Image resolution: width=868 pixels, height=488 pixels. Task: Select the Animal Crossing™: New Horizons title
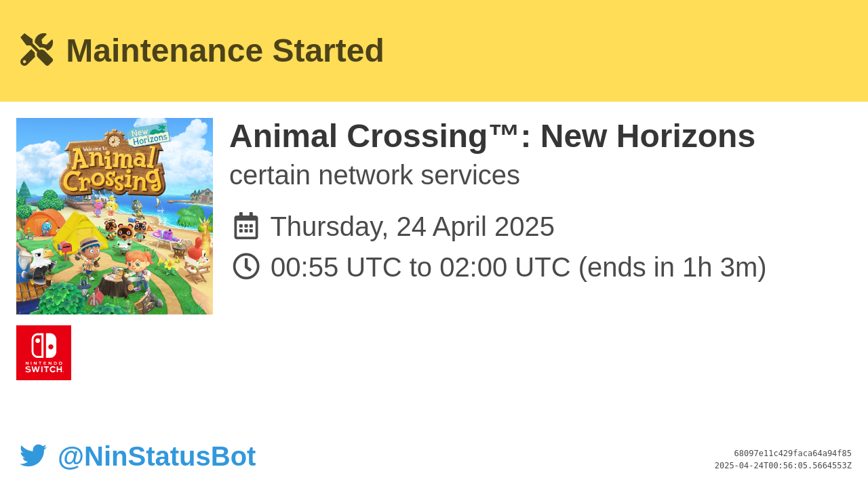point(492,136)
